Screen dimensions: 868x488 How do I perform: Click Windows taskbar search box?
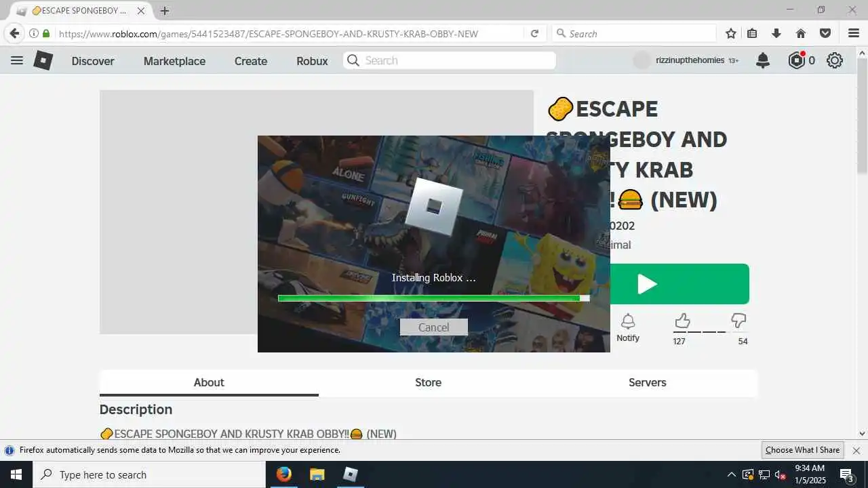[149, 474]
